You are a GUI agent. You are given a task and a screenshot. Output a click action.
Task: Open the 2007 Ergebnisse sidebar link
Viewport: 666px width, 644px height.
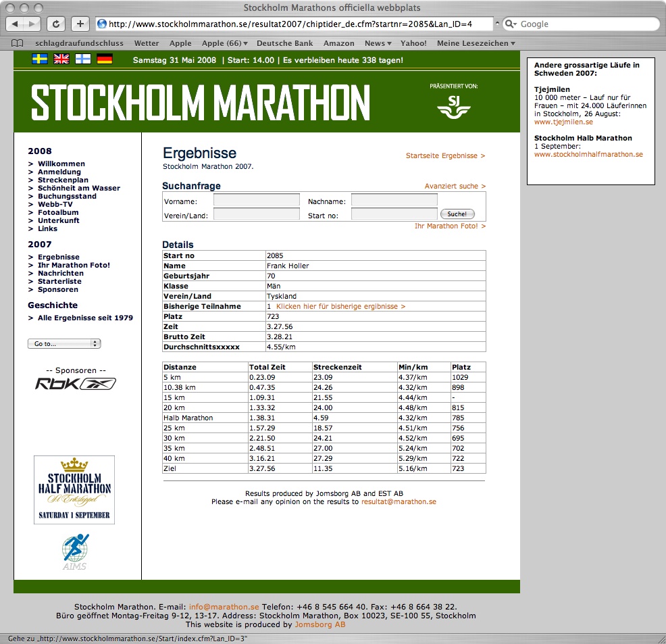pyautogui.click(x=59, y=257)
